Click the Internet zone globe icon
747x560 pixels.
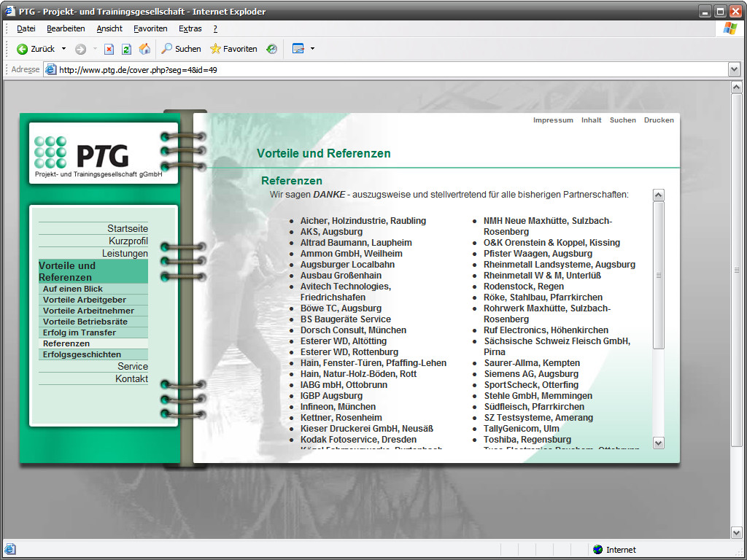tap(598, 550)
